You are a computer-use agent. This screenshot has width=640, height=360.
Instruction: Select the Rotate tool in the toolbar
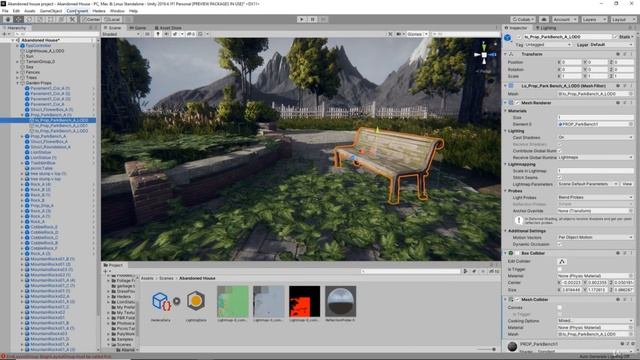tap(29, 19)
